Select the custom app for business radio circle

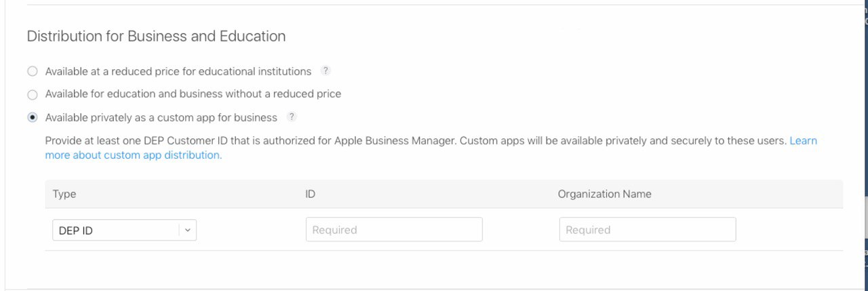[x=33, y=117]
